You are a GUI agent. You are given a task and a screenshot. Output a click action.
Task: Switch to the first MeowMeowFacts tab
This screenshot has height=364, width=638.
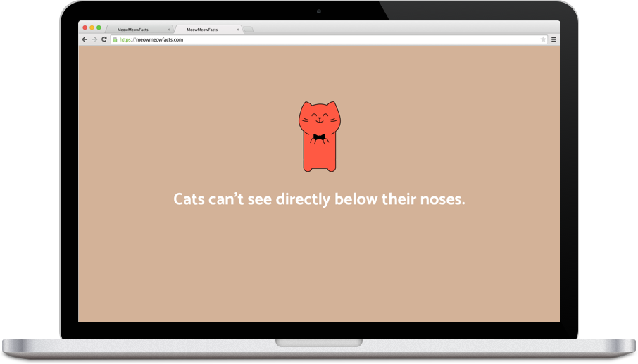[139, 30]
